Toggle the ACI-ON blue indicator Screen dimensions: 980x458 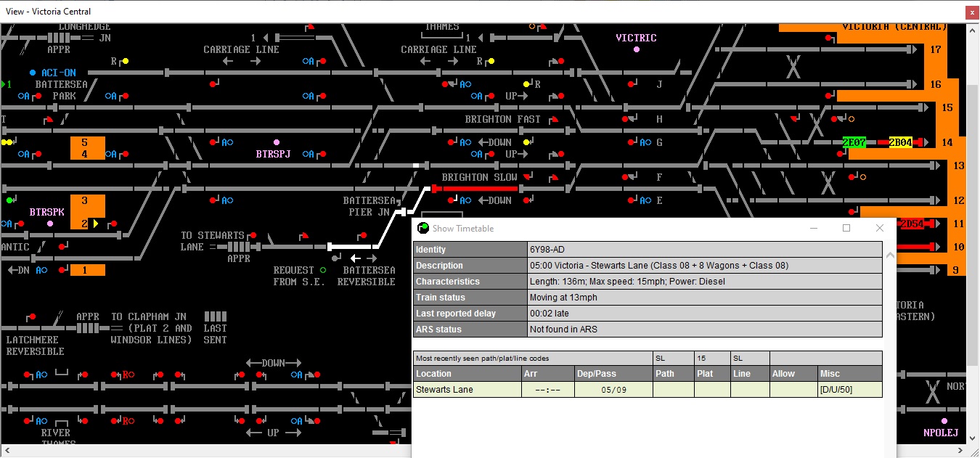point(33,73)
